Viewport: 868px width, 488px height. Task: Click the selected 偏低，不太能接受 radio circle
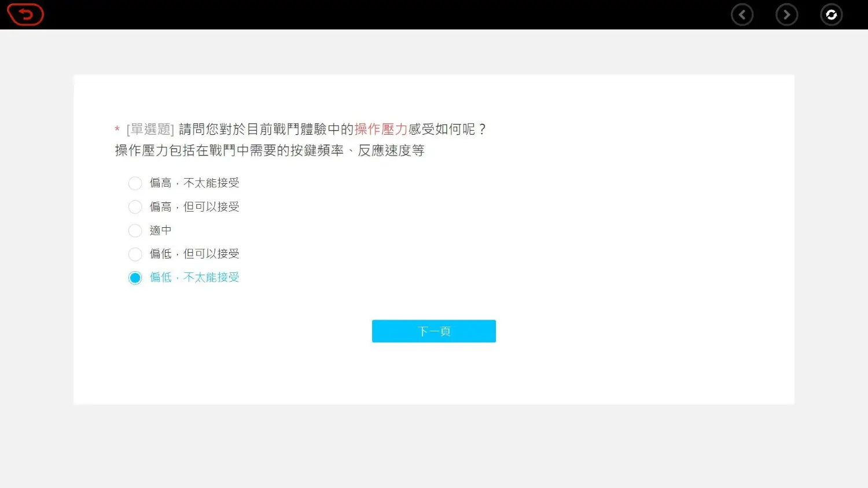click(x=135, y=278)
